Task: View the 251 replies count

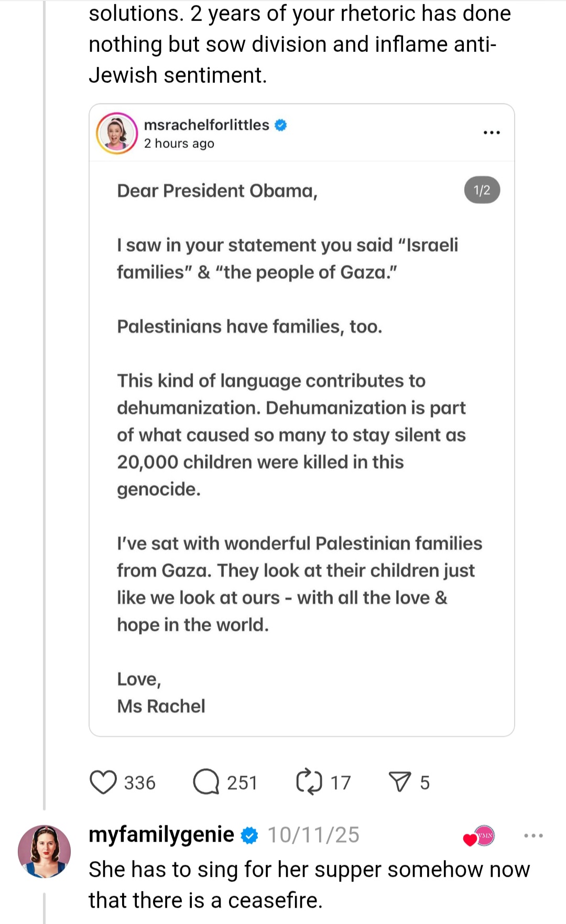Action: point(242,782)
